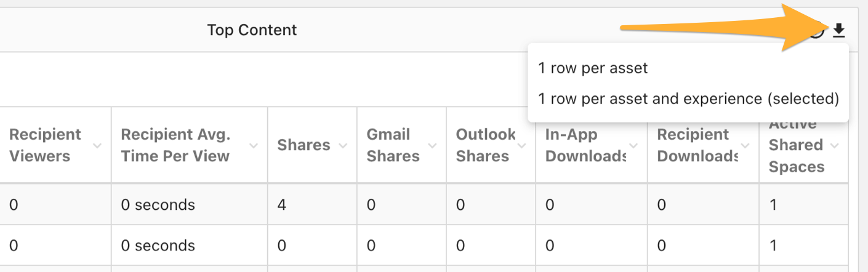Screen dimensions: 868x272
Task: Open Recipient Downloads column chevron menu
Action: pos(745,145)
